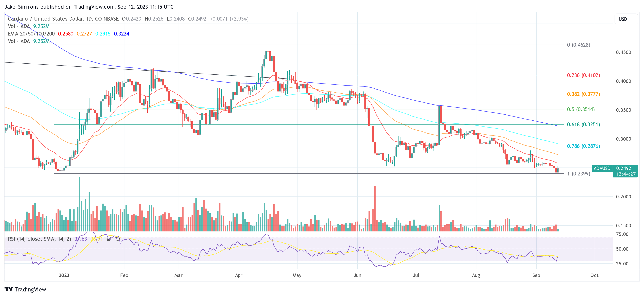Click the purple RSI value 37.63

[81, 239]
